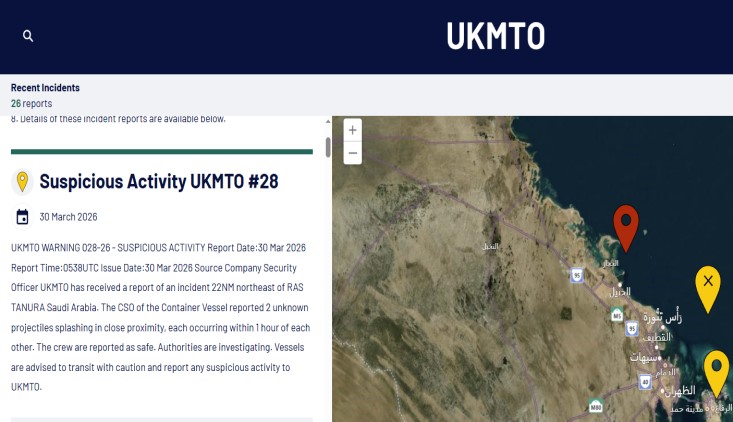
Task: Click the incident list scrollbar thumb
Action: coord(327,147)
